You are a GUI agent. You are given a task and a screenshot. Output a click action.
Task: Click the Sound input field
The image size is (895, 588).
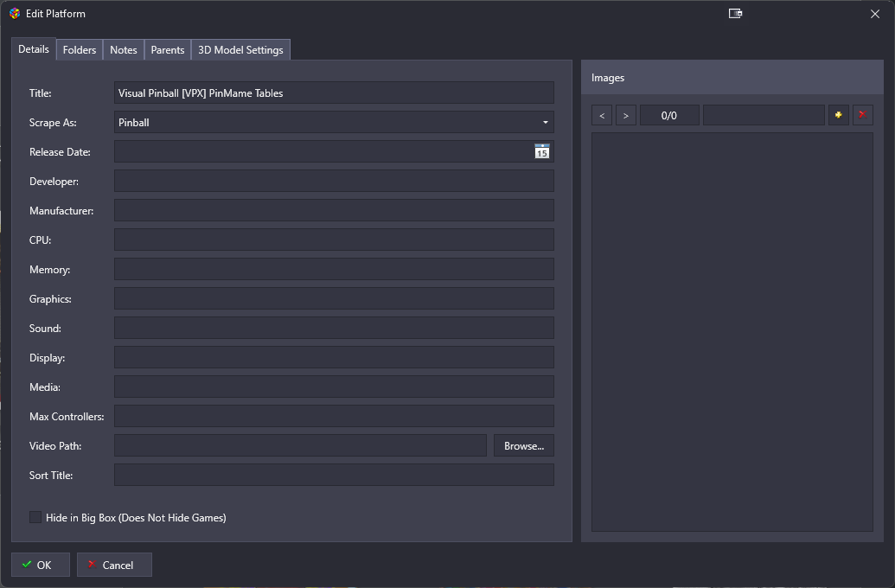[x=334, y=328]
